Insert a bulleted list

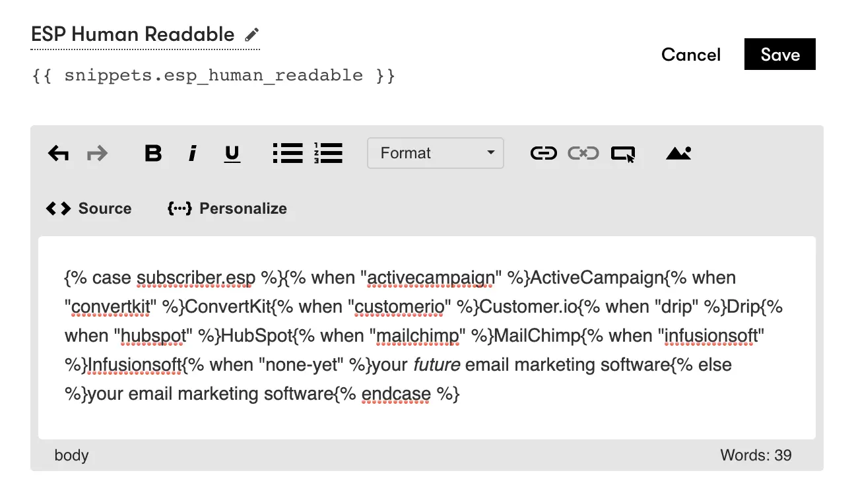[x=288, y=153]
